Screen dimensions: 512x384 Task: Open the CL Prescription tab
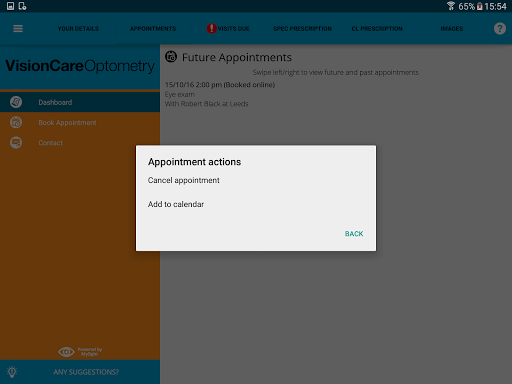377,29
